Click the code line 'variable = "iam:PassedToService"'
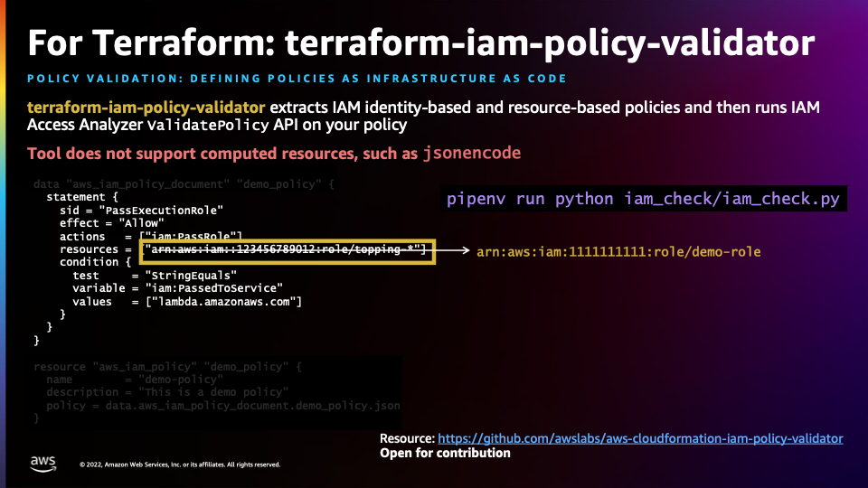The width and height of the screenshot is (868, 488). [178, 288]
